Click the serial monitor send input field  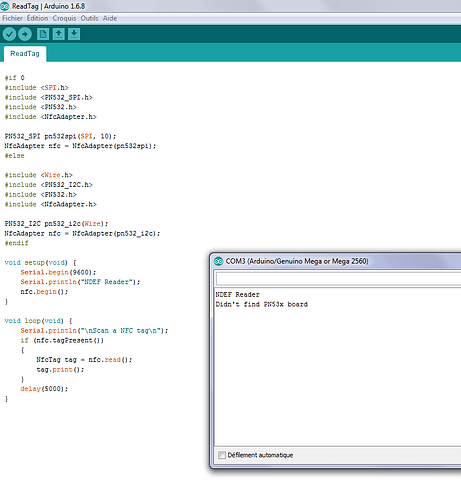(338, 279)
